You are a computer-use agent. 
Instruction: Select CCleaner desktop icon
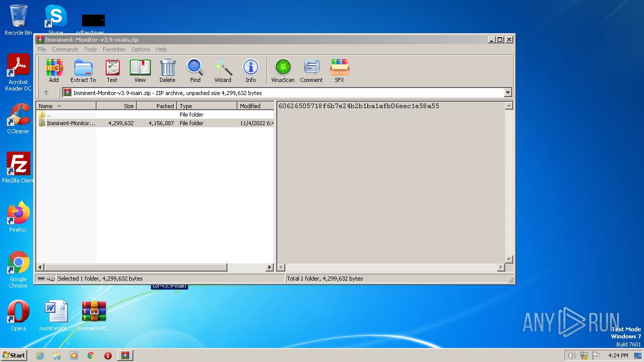coord(18,119)
